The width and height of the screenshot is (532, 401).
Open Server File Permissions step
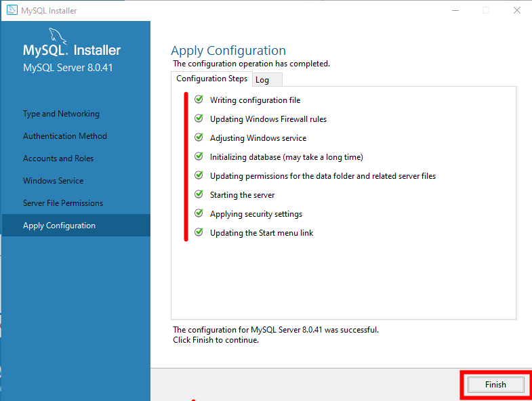click(63, 203)
